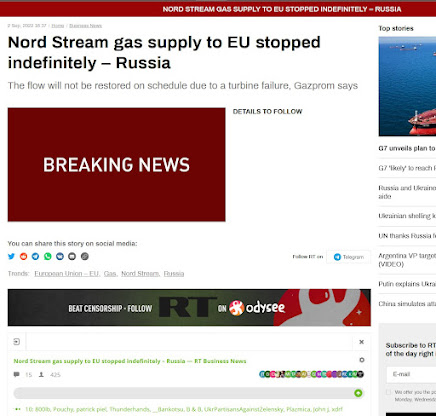Share via the Telegram share icon
The image size is (436, 416).
[x=35, y=256]
